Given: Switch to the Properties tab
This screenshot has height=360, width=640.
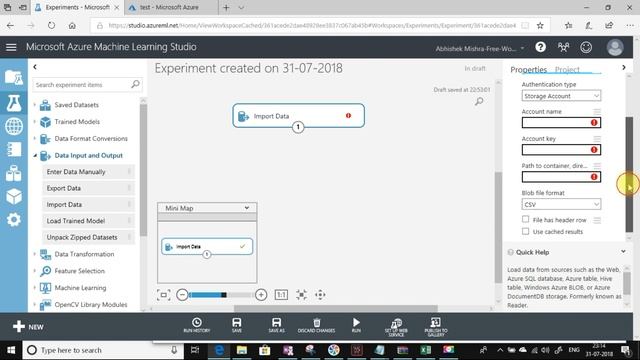Looking at the screenshot, I should pos(528,70).
